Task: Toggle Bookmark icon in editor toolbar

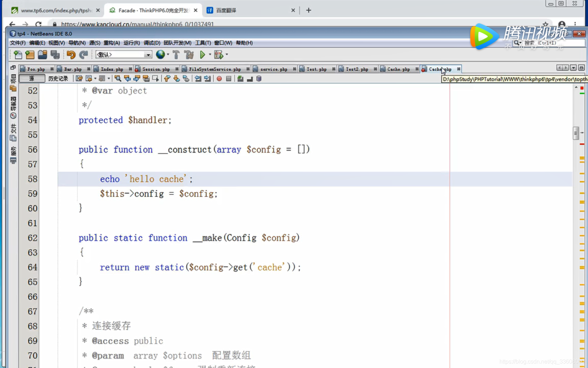Action: (x=186, y=79)
